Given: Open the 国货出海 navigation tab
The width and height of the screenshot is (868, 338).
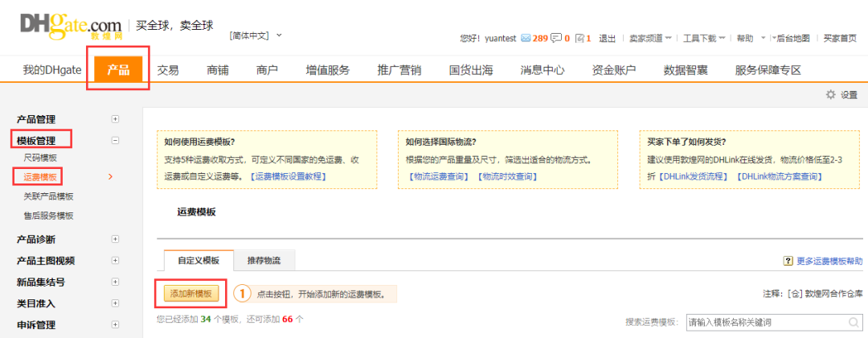Looking at the screenshot, I should [471, 70].
